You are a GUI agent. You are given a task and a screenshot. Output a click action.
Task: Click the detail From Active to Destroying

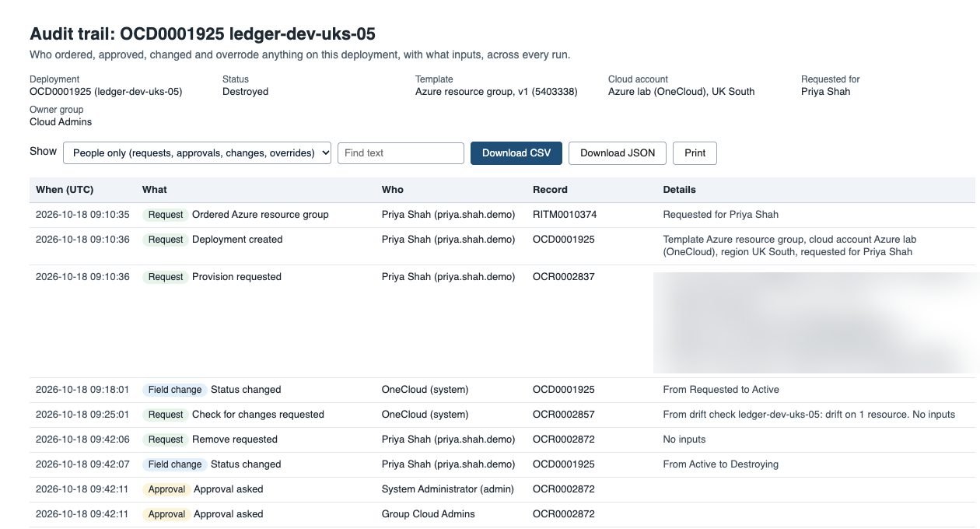tap(720, 464)
